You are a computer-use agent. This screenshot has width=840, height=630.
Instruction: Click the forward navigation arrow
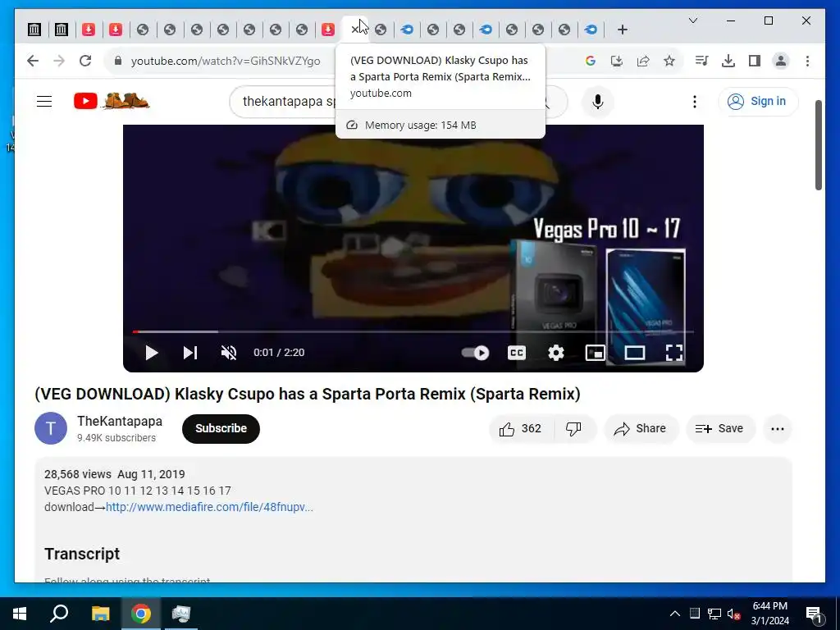coord(59,61)
